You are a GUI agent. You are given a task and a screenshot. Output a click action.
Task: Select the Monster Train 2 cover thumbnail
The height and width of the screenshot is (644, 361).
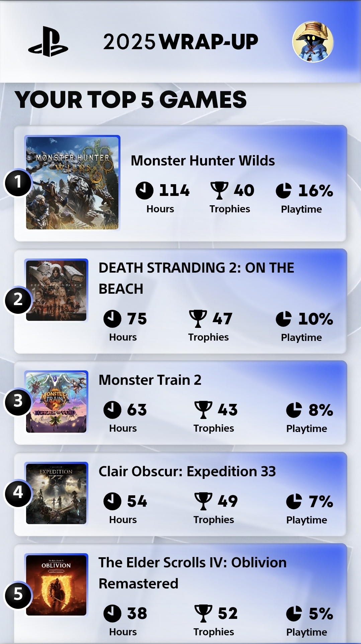pyautogui.click(x=56, y=402)
